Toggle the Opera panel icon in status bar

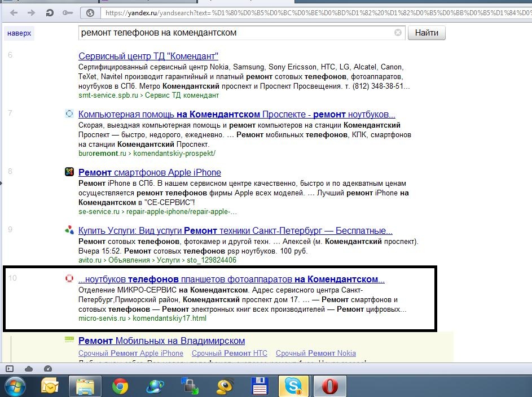(10, 369)
